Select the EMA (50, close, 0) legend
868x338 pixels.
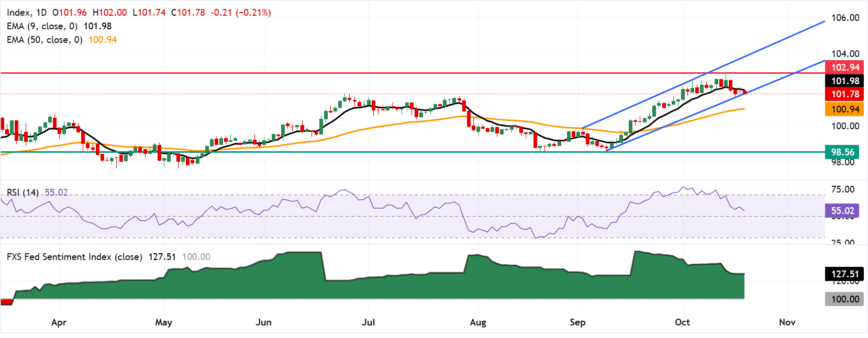pos(45,40)
